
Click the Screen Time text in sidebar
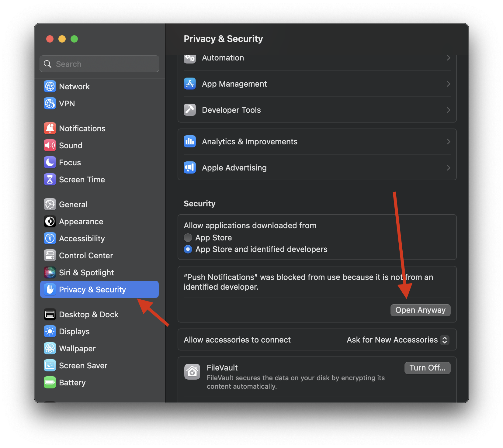point(82,180)
